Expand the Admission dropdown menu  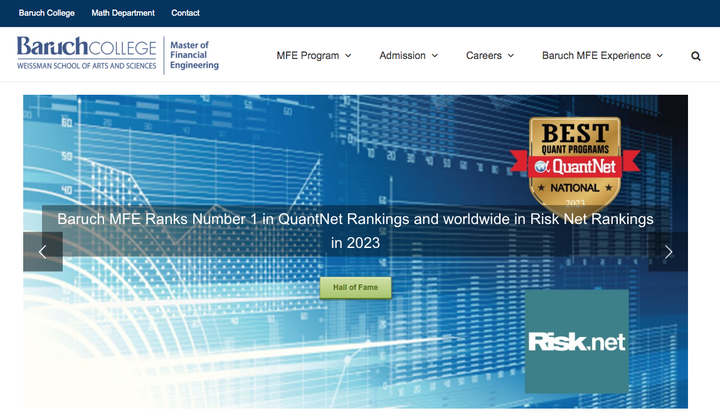point(408,56)
